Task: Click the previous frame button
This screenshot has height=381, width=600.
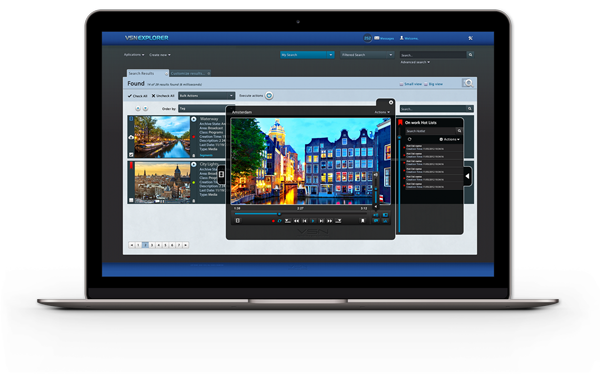Action: [x=305, y=221]
